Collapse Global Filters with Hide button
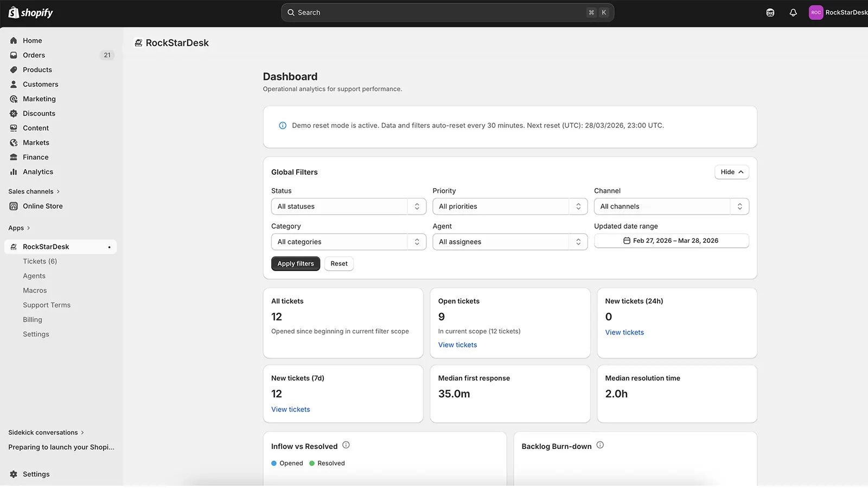The height and width of the screenshot is (488, 868). pos(732,172)
